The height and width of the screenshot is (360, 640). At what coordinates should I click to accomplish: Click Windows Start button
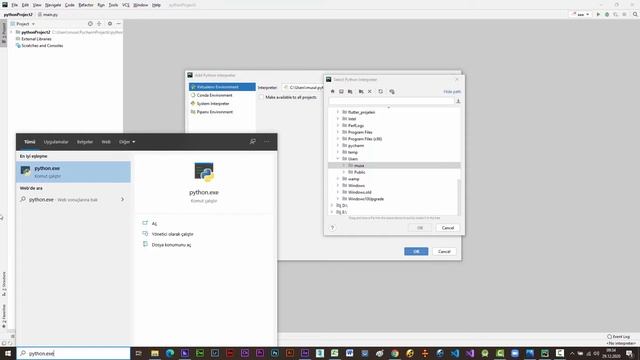click(8, 353)
